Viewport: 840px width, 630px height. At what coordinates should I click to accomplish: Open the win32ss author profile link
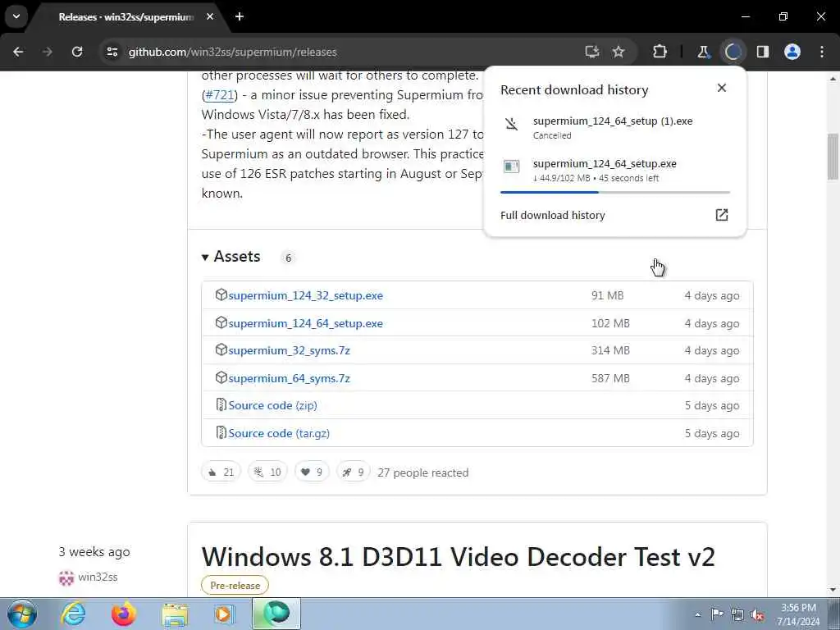[98, 577]
